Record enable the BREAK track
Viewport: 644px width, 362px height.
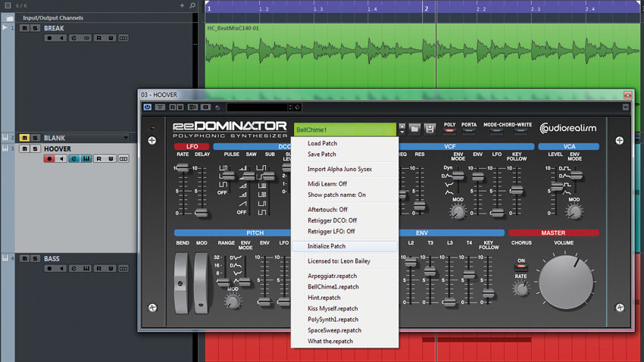click(49, 38)
